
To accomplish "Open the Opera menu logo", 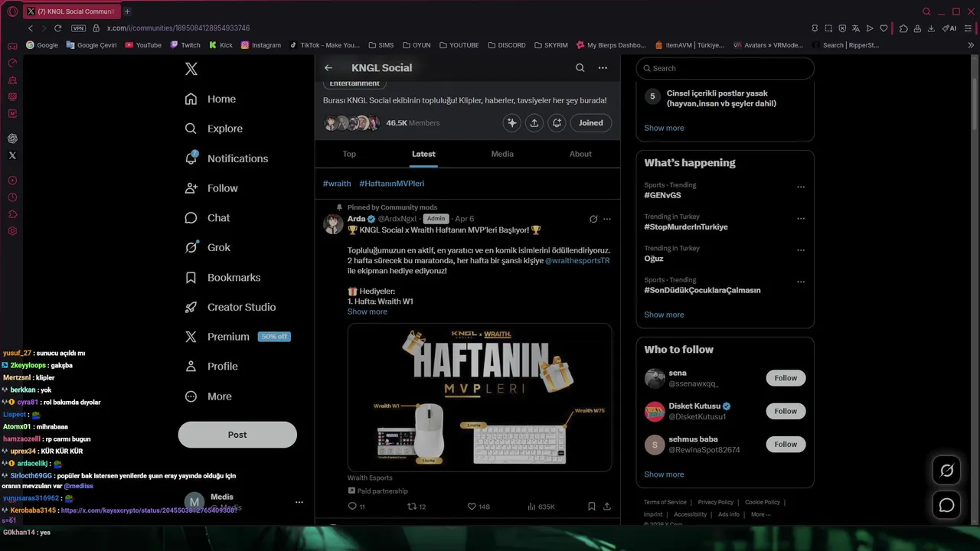I will (x=12, y=11).
